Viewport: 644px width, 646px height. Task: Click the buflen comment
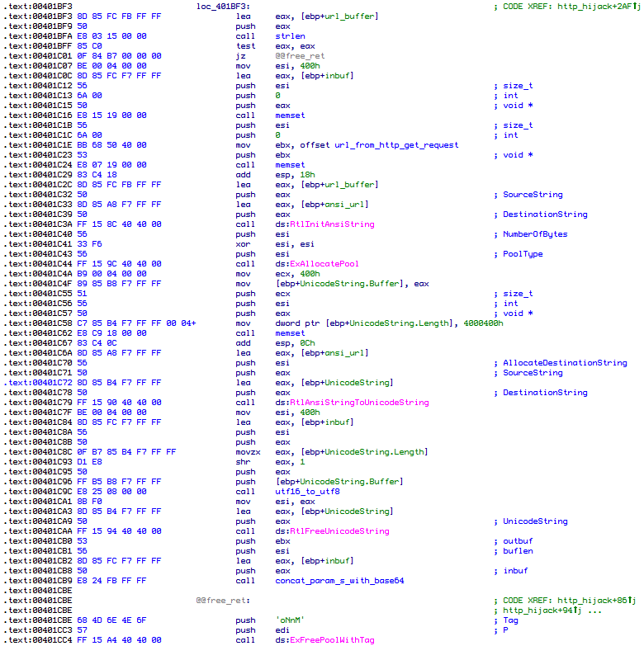[518, 551]
